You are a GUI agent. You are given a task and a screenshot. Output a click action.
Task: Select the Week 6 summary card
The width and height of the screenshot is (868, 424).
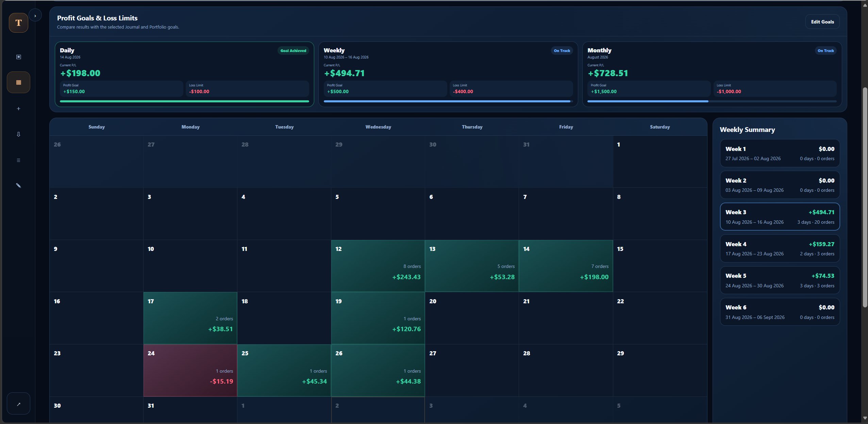(x=780, y=312)
